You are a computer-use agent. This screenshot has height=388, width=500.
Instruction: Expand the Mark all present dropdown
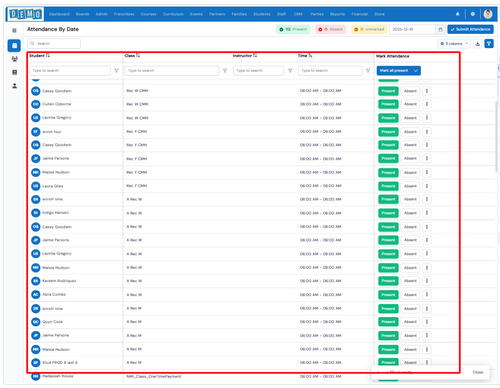(416, 71)
